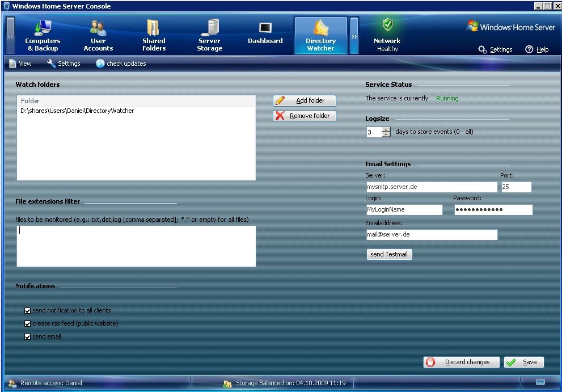Click the green Running status text

click(x=447, y=98)
